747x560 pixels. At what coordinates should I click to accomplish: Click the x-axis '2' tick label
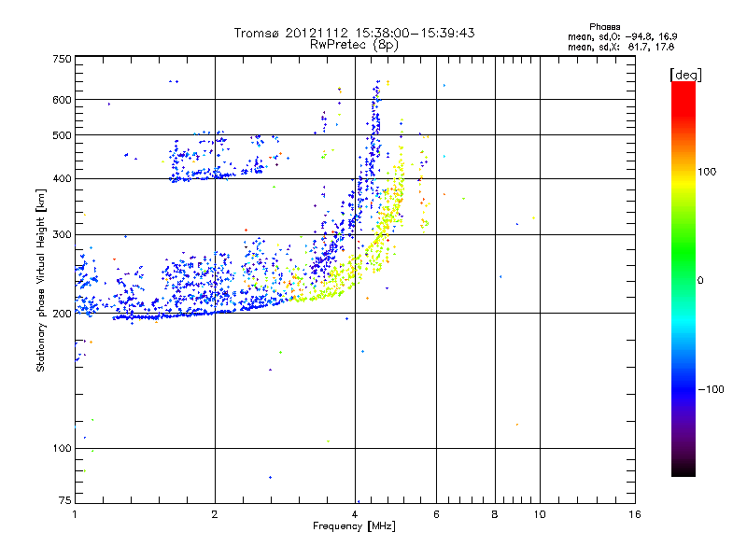pyautogui.click(x=215, y=514)
